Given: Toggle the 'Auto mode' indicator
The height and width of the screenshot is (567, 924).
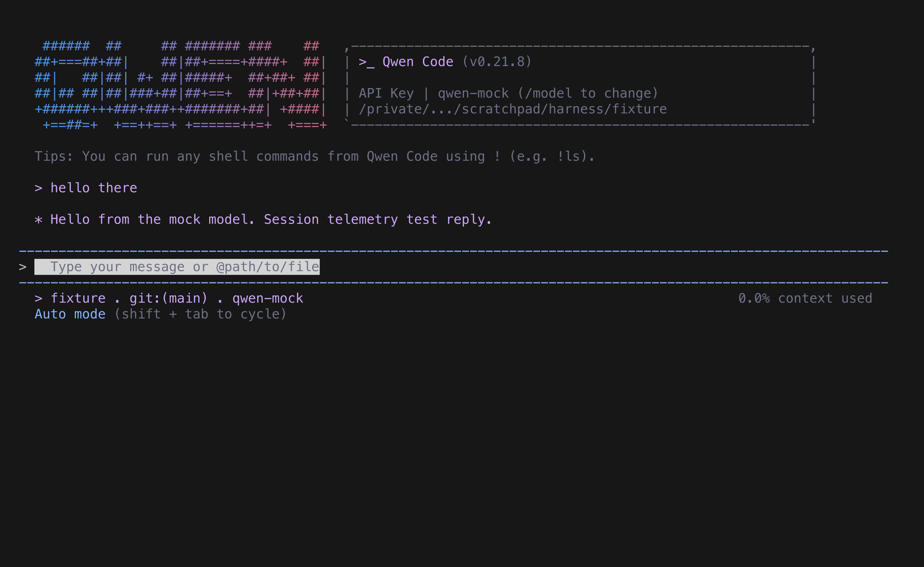Looking at the screenshot, I should (70, 314).
